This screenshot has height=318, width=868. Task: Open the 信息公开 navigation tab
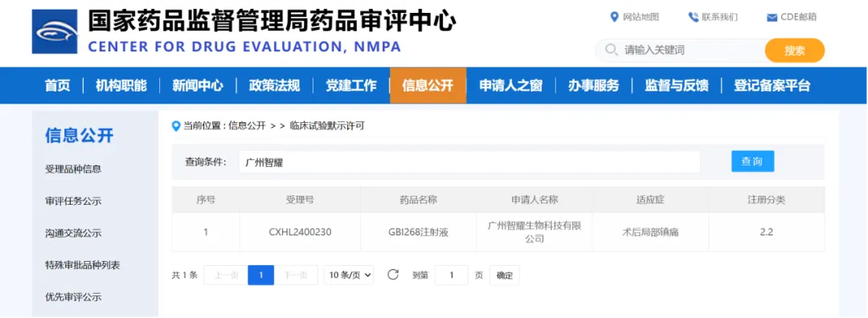tap(428, 86)
